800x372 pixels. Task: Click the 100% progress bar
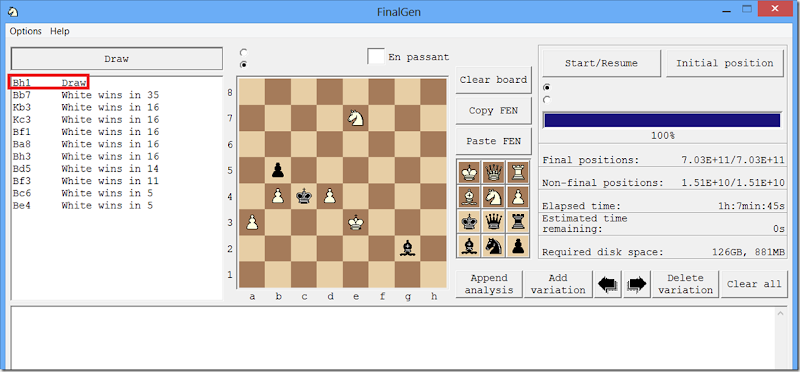click(x=662, y=120)
